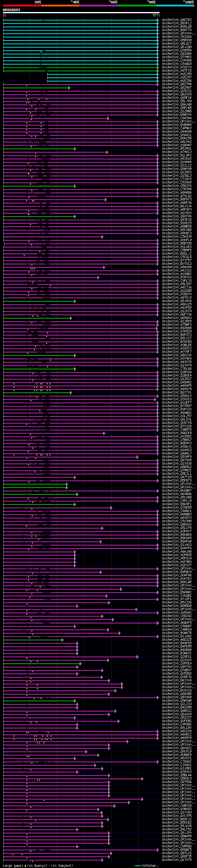Select hit UniRef100_A9TF15
The width and height of the screenshot is (197, 868).
click(x=177, y=71)
